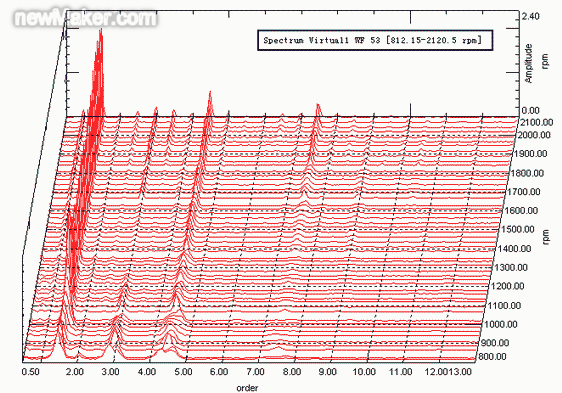Viewport: 562px width, 393px height.
Task: Click the Spectrum Virtual1 WF 53 legend box
Action: (375, 40)
